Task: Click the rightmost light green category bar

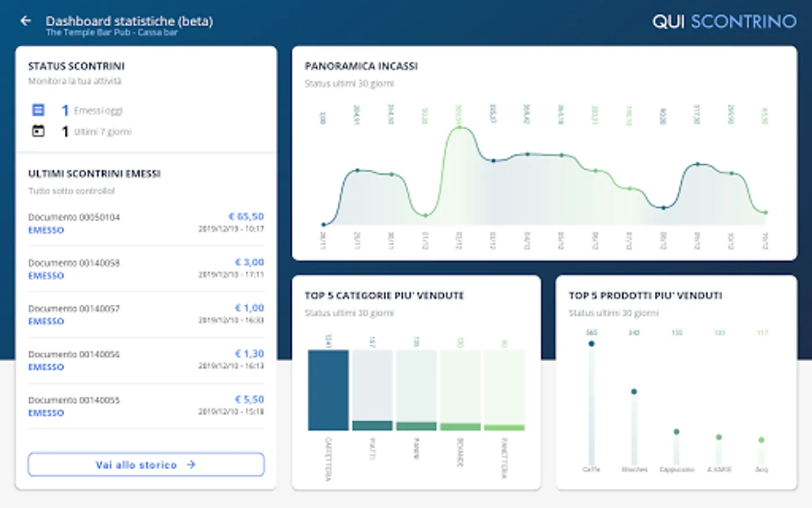Action: click(x=504, y=427)
